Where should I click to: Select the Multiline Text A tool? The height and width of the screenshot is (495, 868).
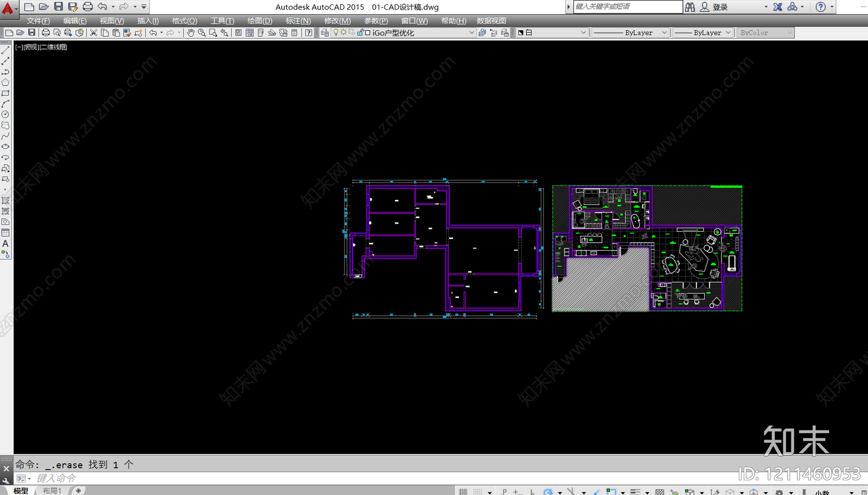(x=5, y=244)
